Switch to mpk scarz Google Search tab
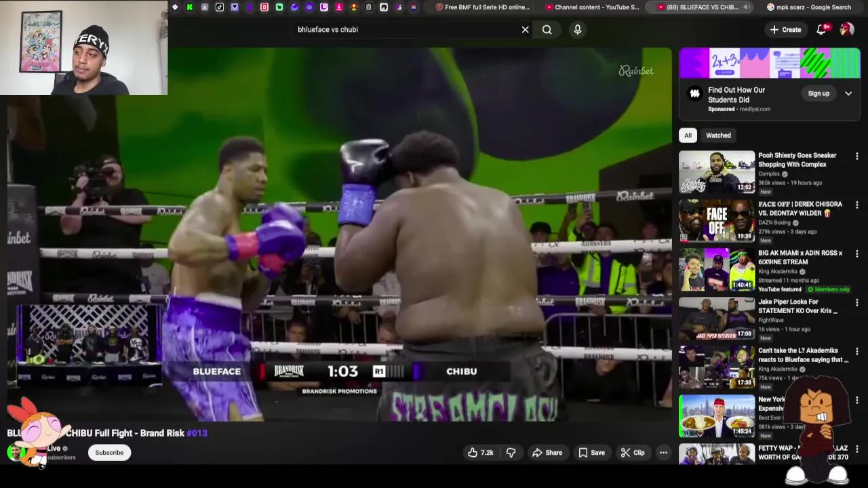This screenshot has height=488, width=868. point(809,7)
